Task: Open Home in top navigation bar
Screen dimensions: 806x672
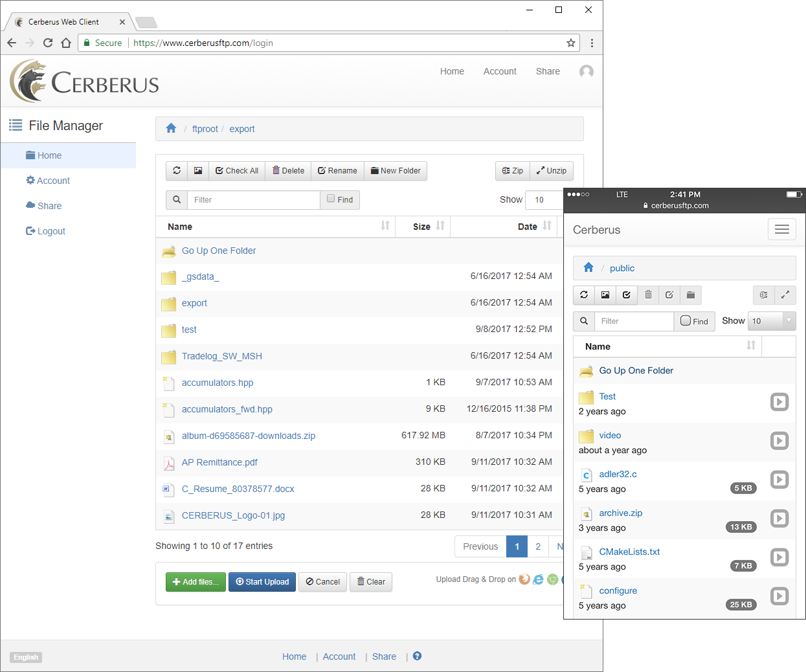Action: [452, 71]
